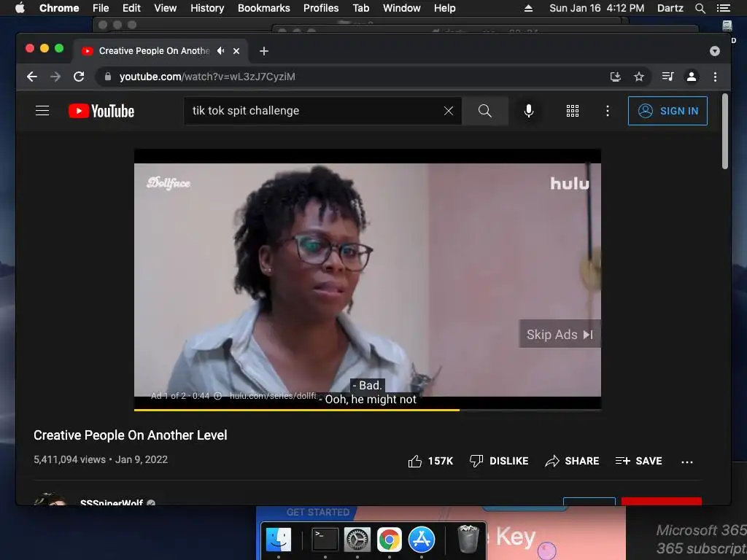
Task: Go to the YouTube home logo
Action: click(x=101, y=111)
